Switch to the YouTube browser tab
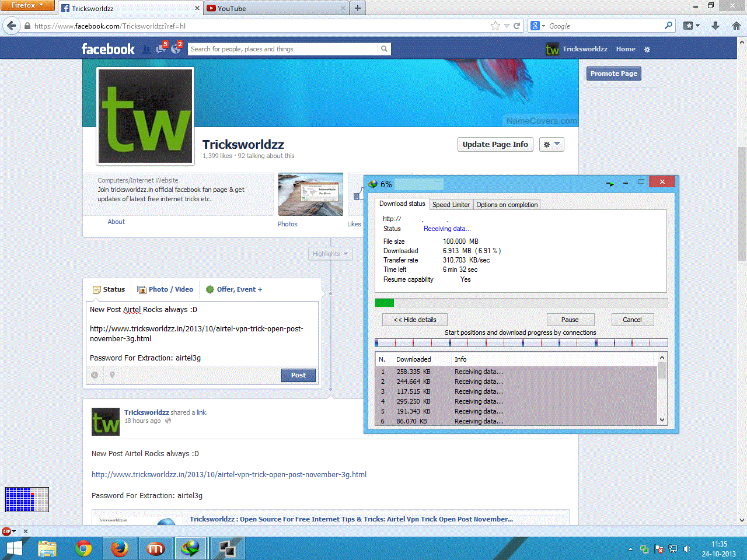Screen dimensions: 747x560 276,8
